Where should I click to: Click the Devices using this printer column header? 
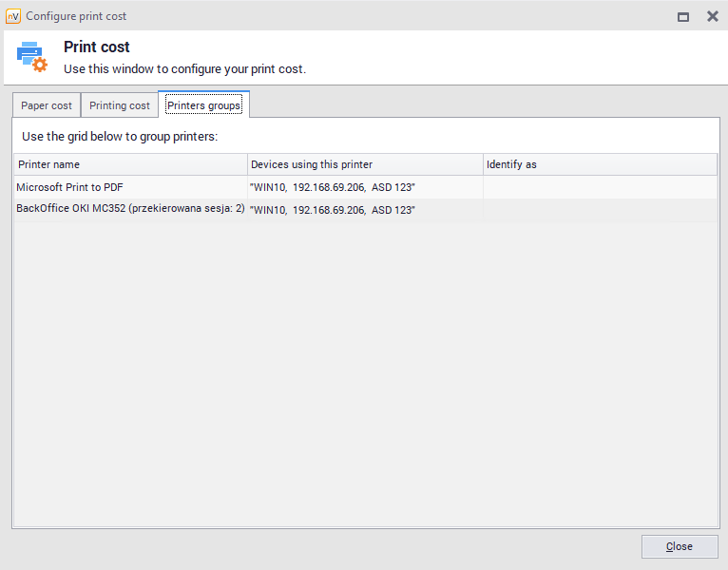tap(365, 164)
